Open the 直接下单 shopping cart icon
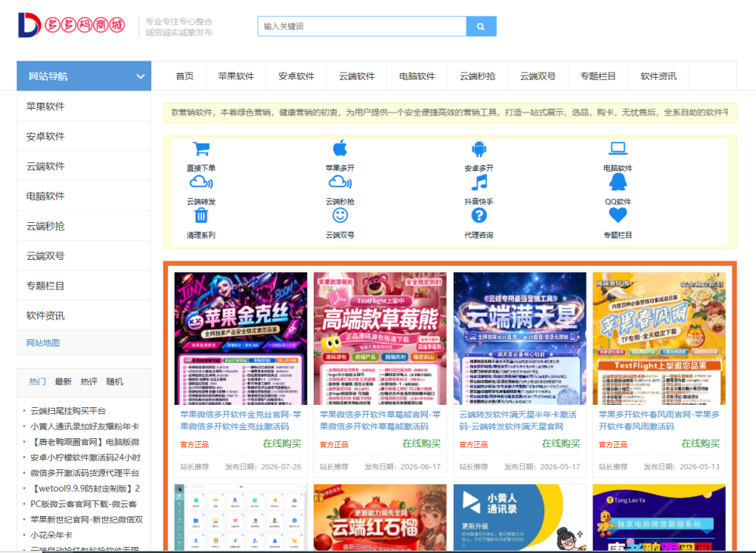This screenshot has height=553, width=756. (x=201, y=148)
